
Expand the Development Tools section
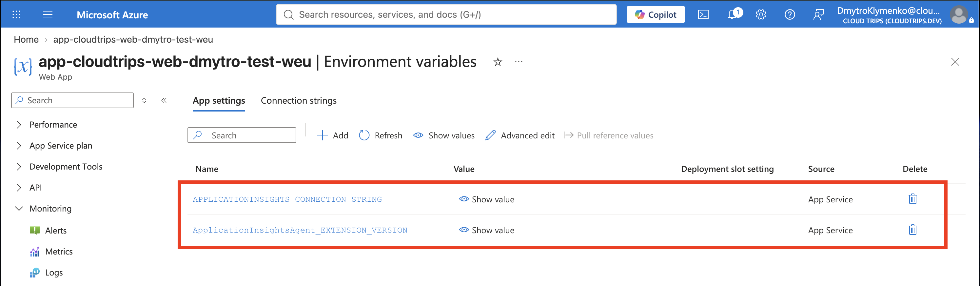(19, 166)
